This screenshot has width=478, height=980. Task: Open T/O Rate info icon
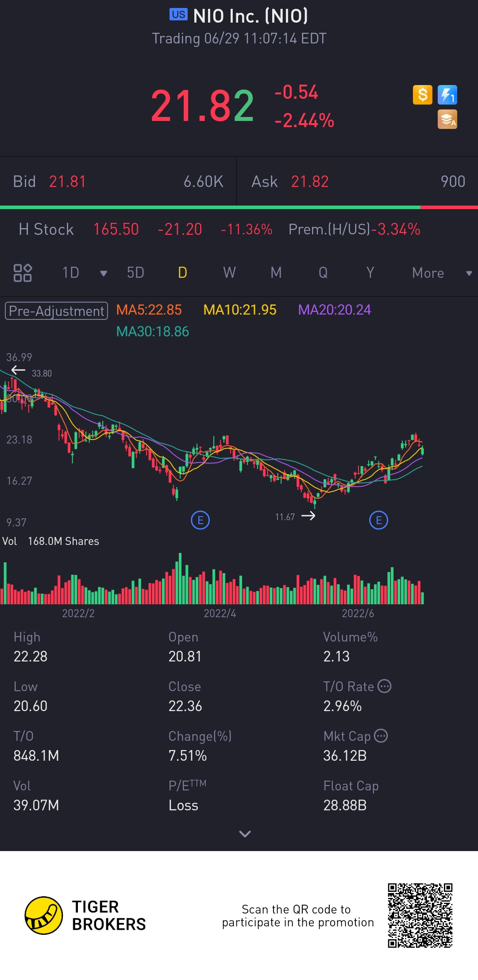click(384, 686)
